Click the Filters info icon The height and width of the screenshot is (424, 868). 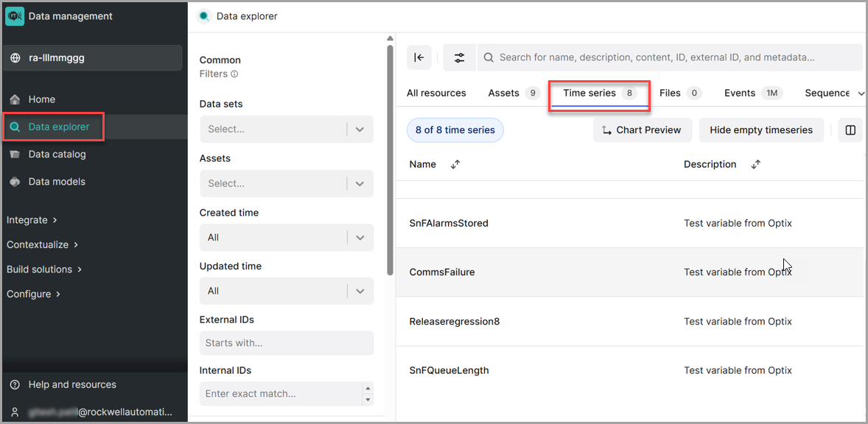(x=235, y=74)
